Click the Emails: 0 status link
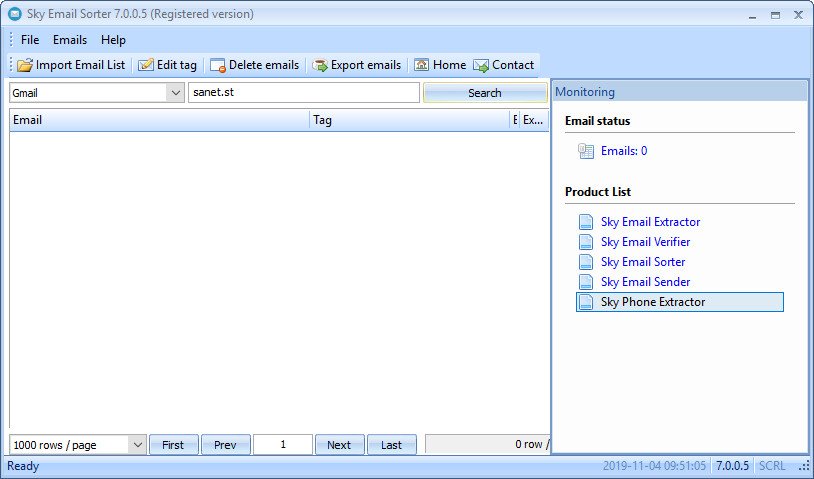Image resolution: width=814 pixels, height=479 pixels. [624, 151]
